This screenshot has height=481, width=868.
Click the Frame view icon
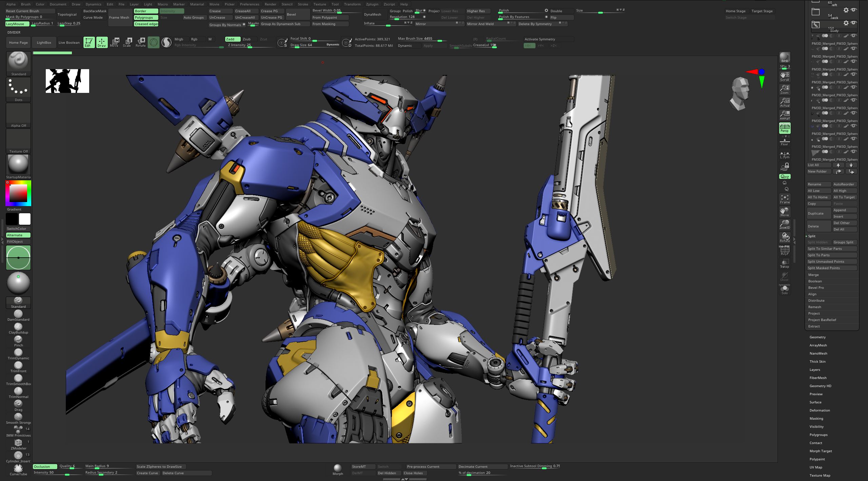tap(785, 199)
